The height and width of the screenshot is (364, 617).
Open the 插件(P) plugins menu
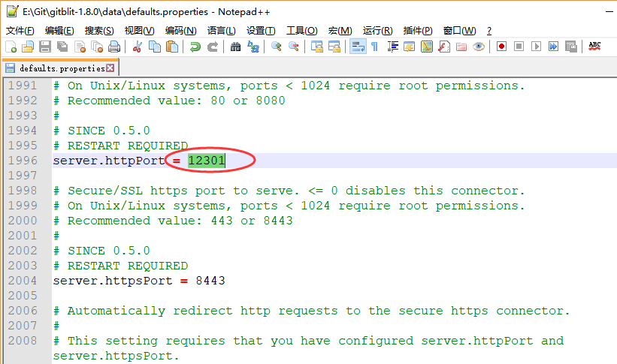coord(418,31)
